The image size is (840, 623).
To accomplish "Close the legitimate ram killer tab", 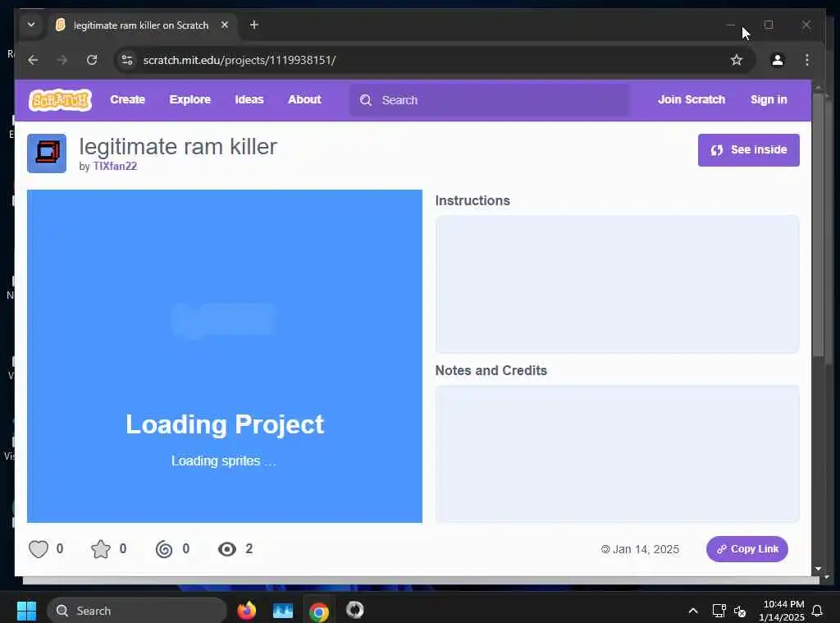I will click(225, 25).
